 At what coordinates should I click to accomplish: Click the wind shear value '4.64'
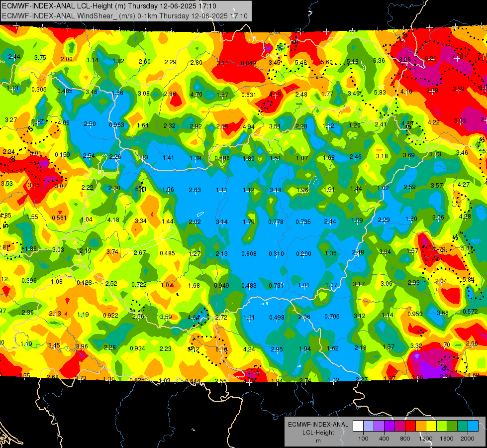pyautogui.click(x=193, y=318)
